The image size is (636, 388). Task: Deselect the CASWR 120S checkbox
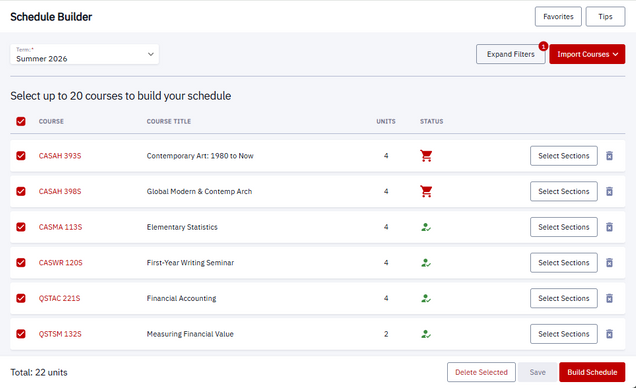(21, 263)
